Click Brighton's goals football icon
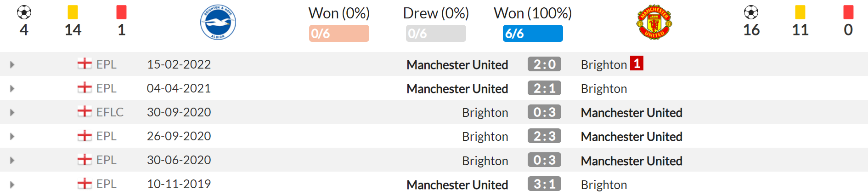Screen dimensions: 868x196 coord(24,12)
